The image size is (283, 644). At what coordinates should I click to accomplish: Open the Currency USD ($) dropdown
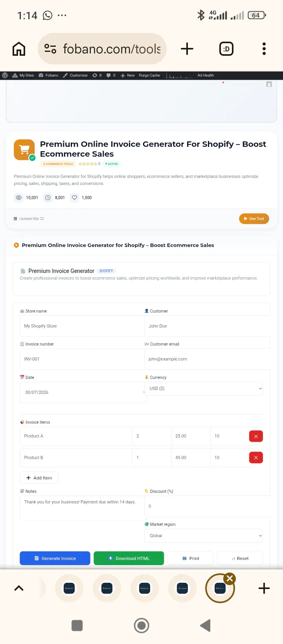coord(204,388)
